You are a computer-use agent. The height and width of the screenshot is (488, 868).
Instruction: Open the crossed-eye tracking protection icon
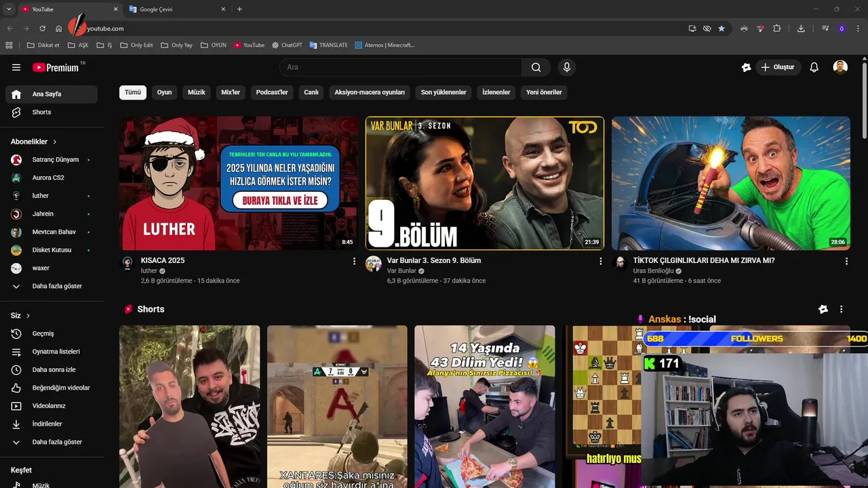(707, 28)
